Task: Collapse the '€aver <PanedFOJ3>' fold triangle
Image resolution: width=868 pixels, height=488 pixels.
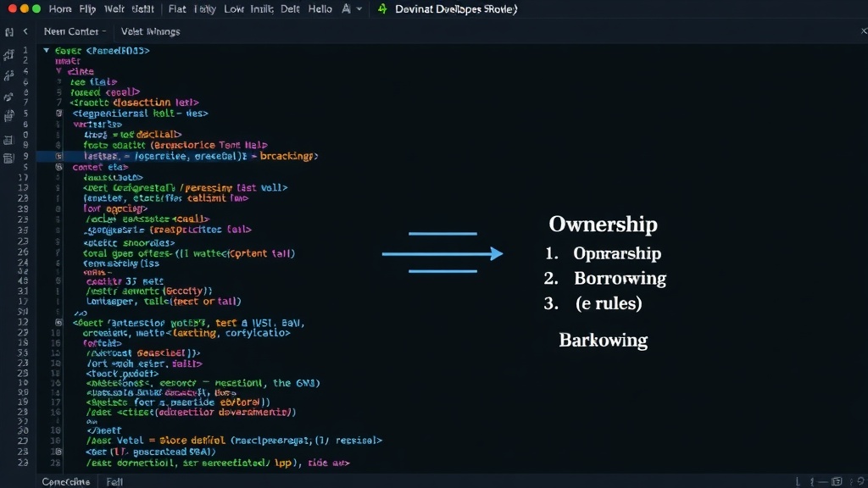Action: [47, 50]
